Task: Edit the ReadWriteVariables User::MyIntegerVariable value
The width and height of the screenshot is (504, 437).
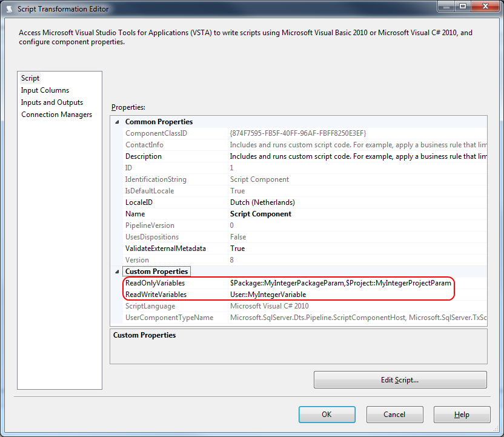Action: tap(268, 295)
